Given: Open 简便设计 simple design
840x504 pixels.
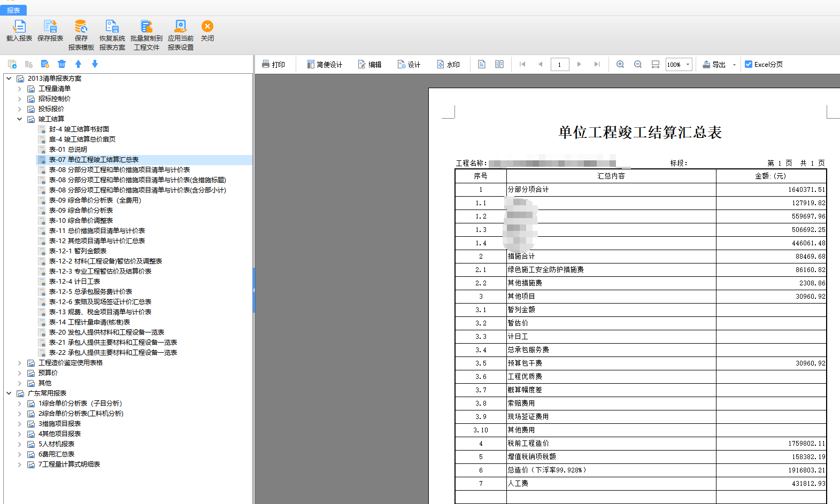Looking at the screenshot, I should [x=325, y=65].
